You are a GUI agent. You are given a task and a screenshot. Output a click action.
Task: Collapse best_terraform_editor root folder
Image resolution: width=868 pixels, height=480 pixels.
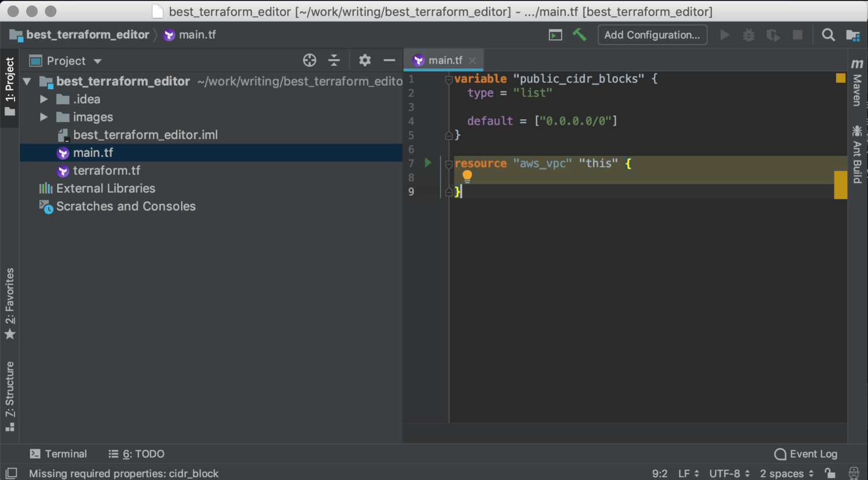(x=27, y=82)
